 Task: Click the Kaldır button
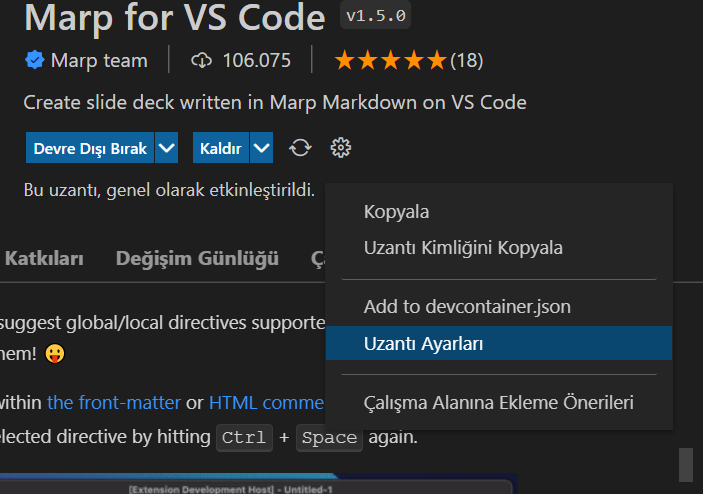221,149
